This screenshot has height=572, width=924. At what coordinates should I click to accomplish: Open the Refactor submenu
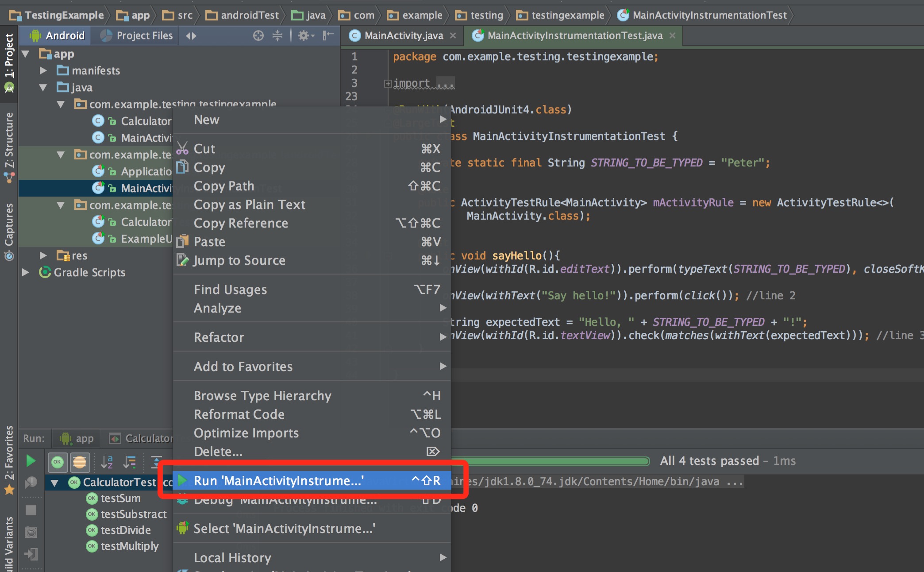tap(312, 337)
